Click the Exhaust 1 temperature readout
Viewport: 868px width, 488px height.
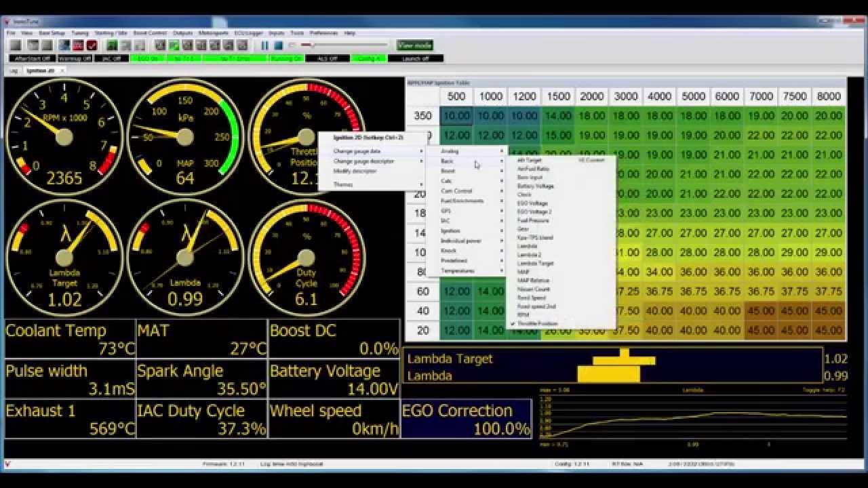[70, 419]
